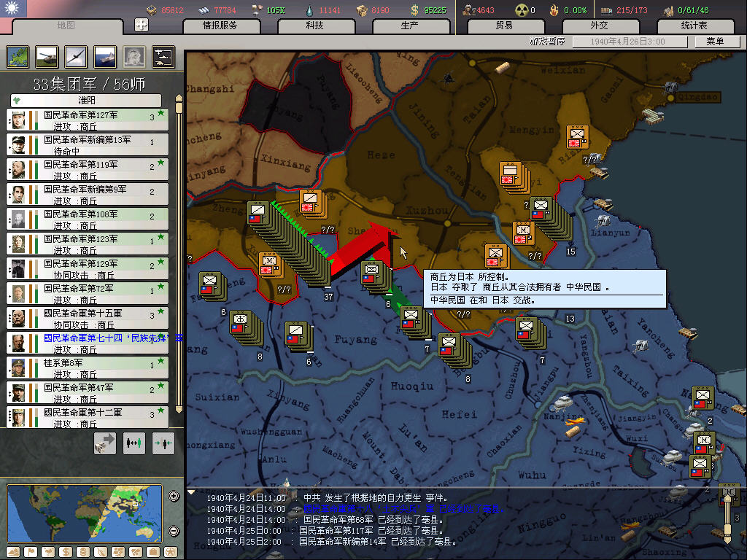Viewport: 747px width, 560px height.
Task: Click the 淮阳 province name bar
Action: (x=86, y=101)
